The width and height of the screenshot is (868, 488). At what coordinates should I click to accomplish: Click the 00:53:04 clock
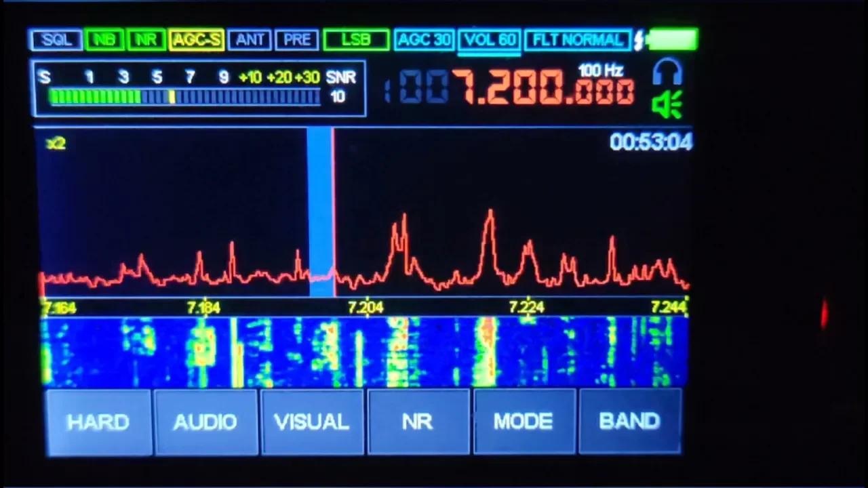click(650, 142)
